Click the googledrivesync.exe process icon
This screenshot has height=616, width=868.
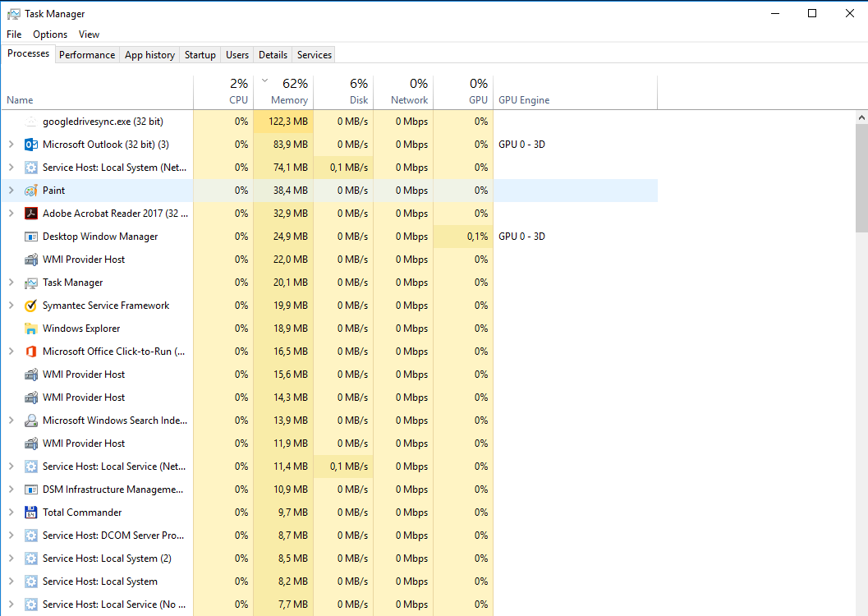(31, 122)
